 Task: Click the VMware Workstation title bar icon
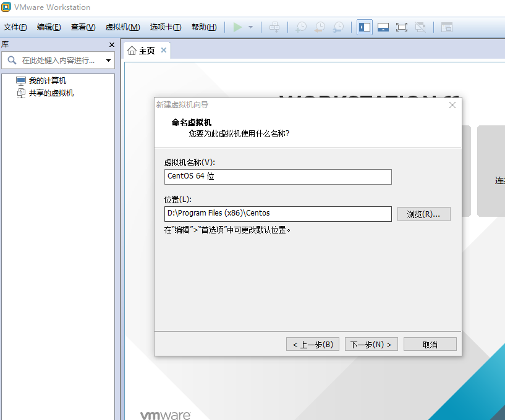6,7
